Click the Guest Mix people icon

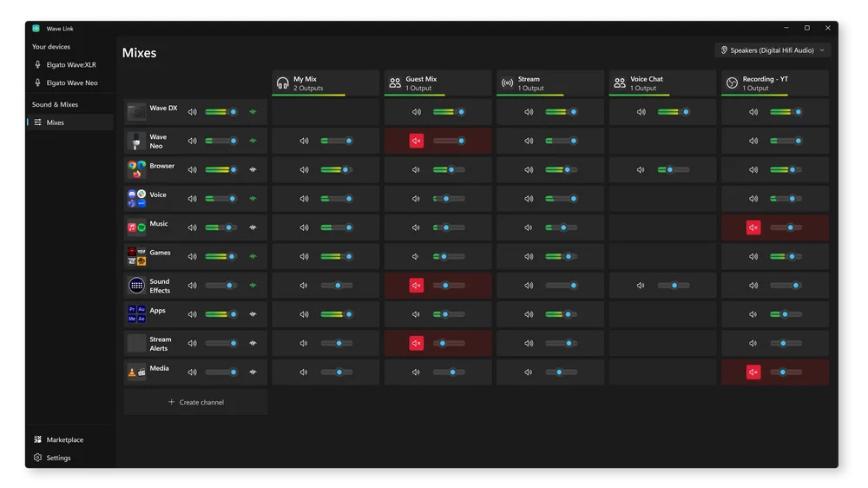click(395, 83)
